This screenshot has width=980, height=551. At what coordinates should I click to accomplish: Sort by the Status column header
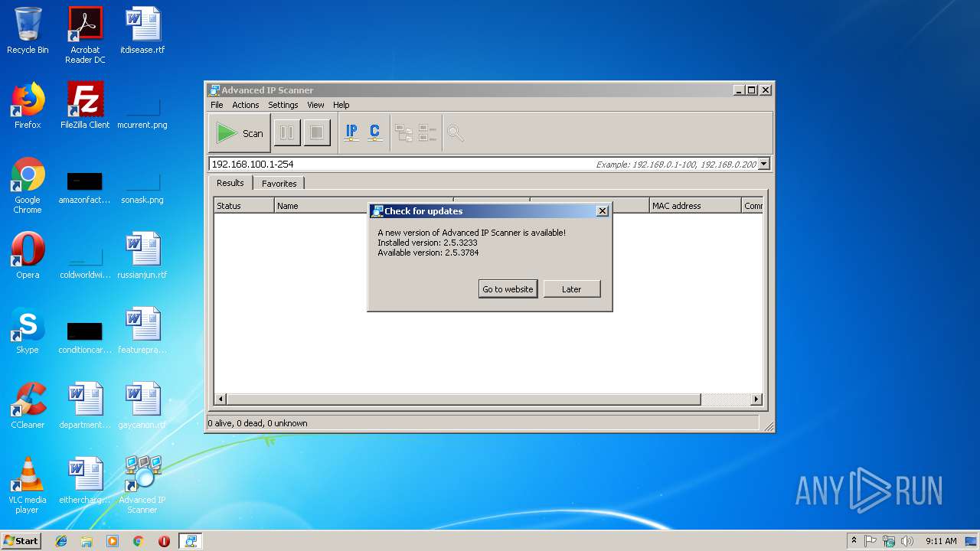[244, 206]
